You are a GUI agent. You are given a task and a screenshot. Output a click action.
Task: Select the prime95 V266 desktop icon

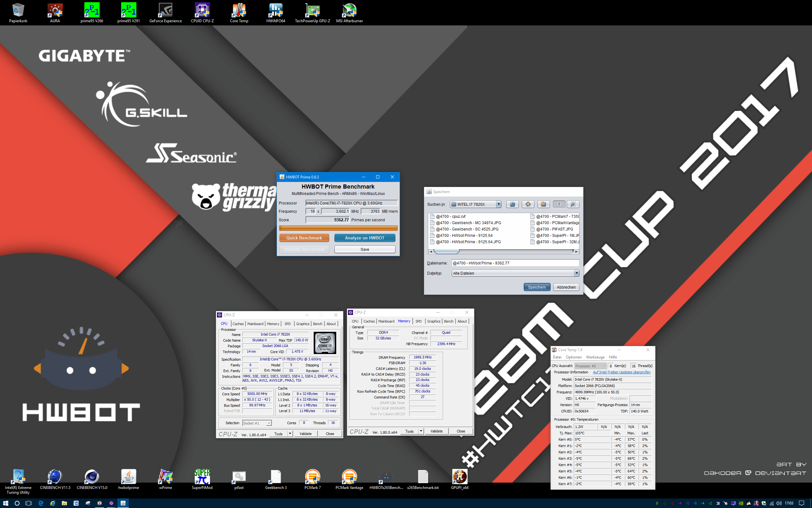92,13
